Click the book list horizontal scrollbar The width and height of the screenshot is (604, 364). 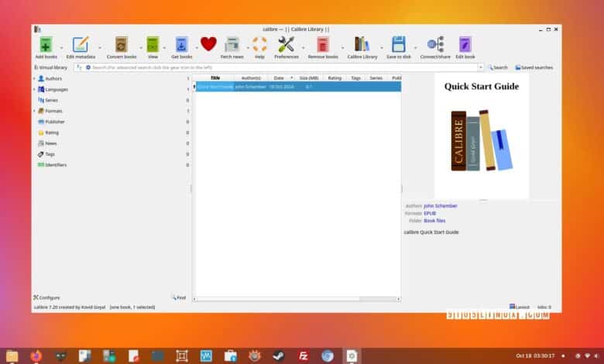pos(297,299)
